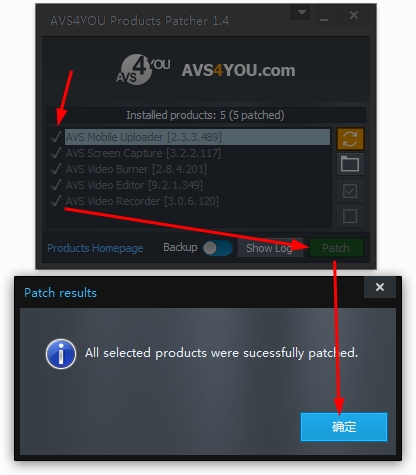The width and height of the screenshot is (416, 475).
Task: Close the AVS4YOU Products Patcher window
Action: pos(354,15)
